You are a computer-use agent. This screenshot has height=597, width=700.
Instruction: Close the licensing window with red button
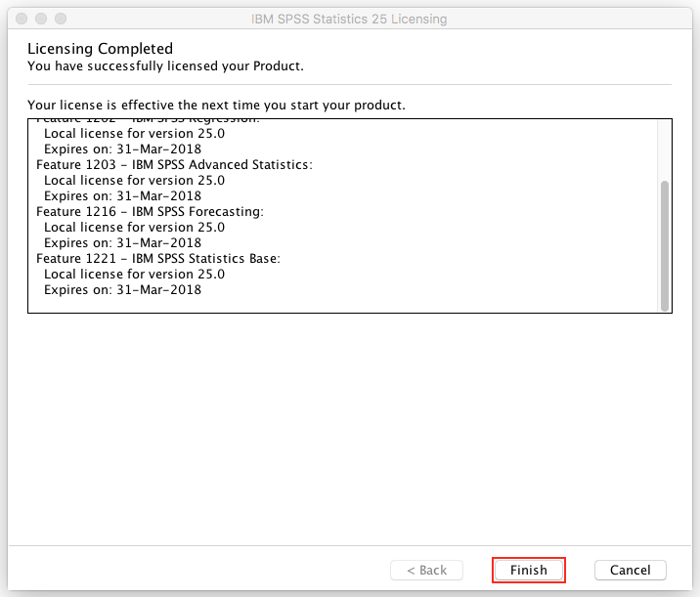tap(22, 19)
